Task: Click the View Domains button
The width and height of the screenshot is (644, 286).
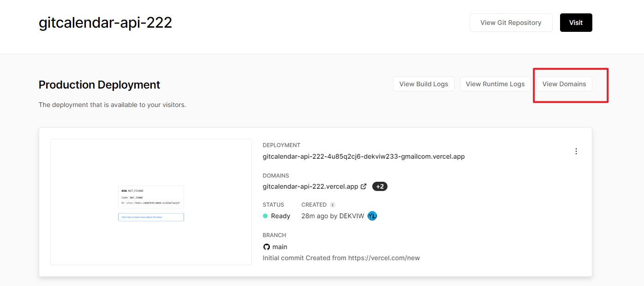Action: 564,84
